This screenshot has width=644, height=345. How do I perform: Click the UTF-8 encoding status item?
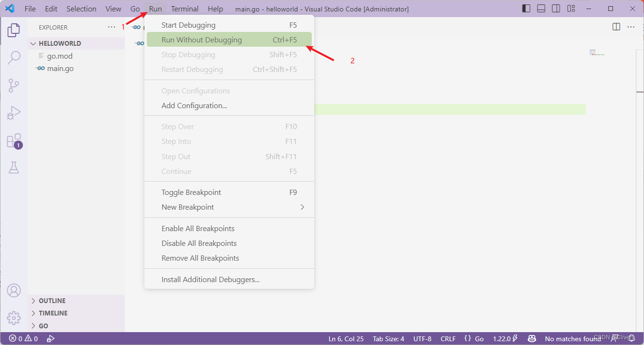[422, 339]
